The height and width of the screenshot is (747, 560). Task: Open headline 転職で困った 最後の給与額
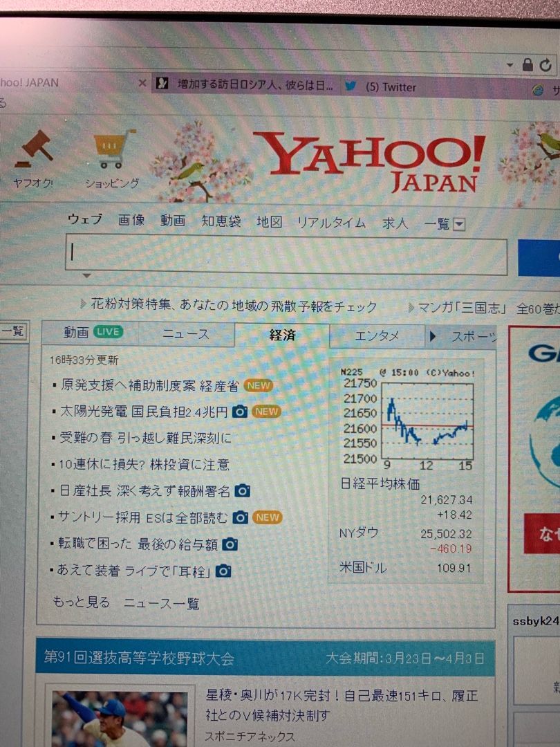coord(138,544)
